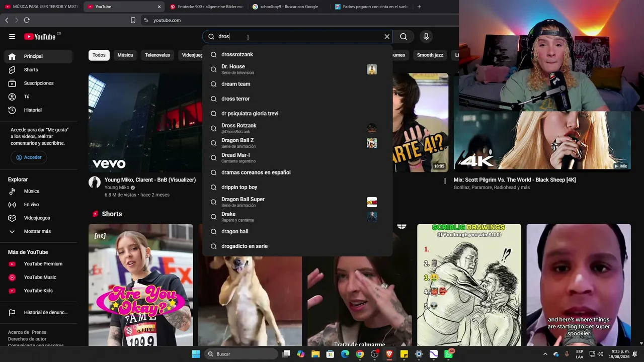Open the 'Are You Okay?' short
This screenshot has width=644, height=362.
[140, 285]
